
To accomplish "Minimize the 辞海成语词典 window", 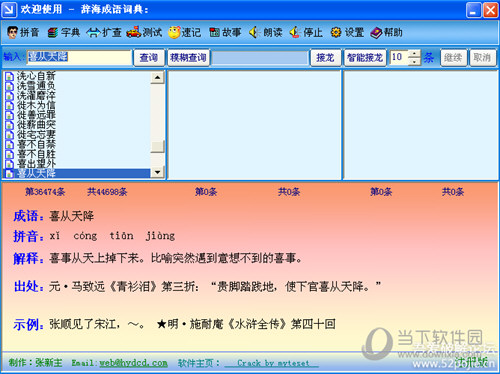I will pyautogui.click(x=473, y=10).
